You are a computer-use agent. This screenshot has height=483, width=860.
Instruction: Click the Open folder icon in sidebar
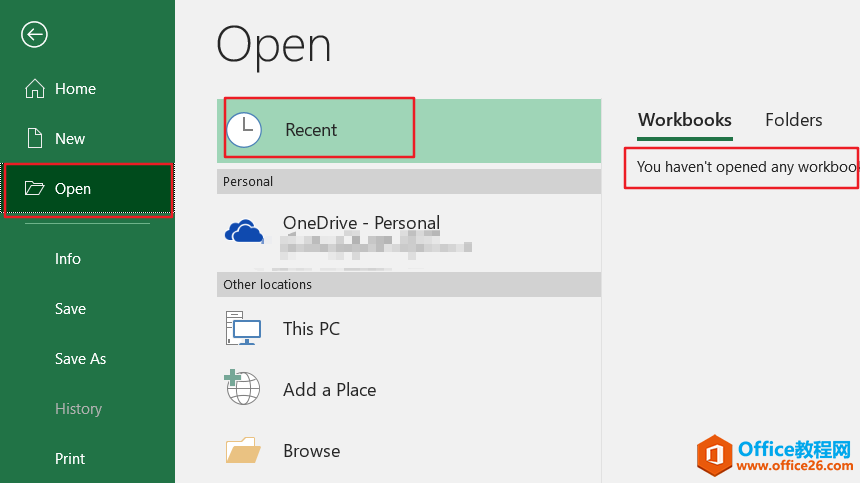click(35, 189)
